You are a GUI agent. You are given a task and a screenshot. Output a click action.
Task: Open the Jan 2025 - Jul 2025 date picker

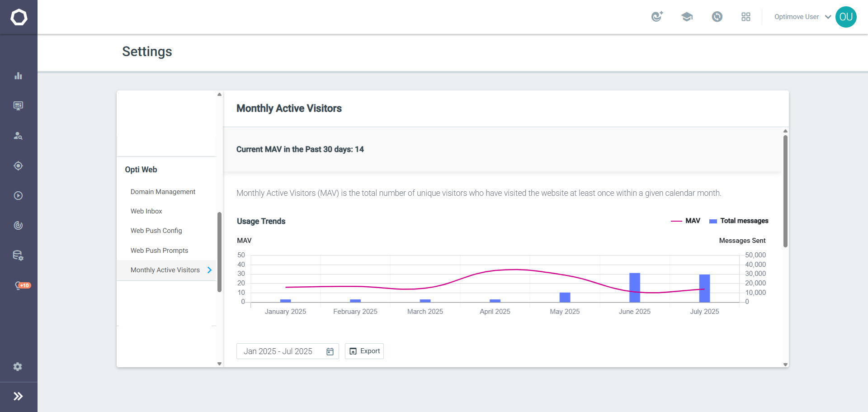288,351
